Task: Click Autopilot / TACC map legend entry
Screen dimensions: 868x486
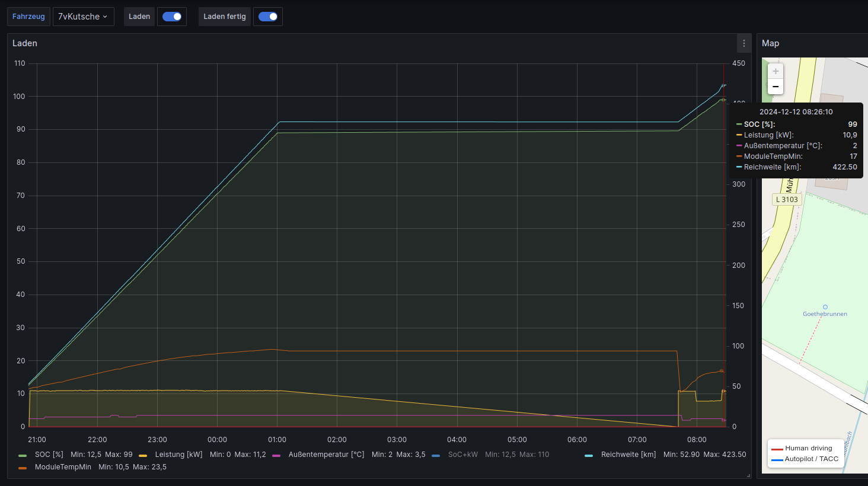Action: tap(805, 459)
